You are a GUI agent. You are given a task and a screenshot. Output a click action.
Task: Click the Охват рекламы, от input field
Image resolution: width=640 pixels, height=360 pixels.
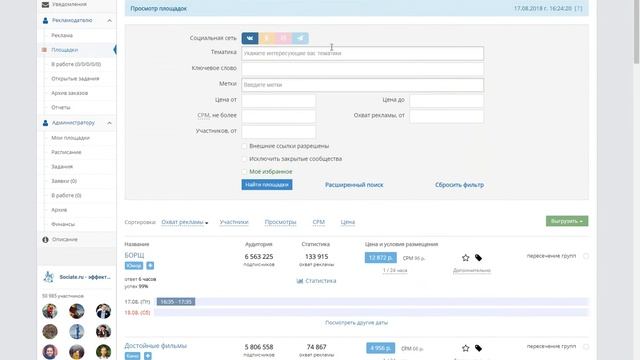pos(447,116)
